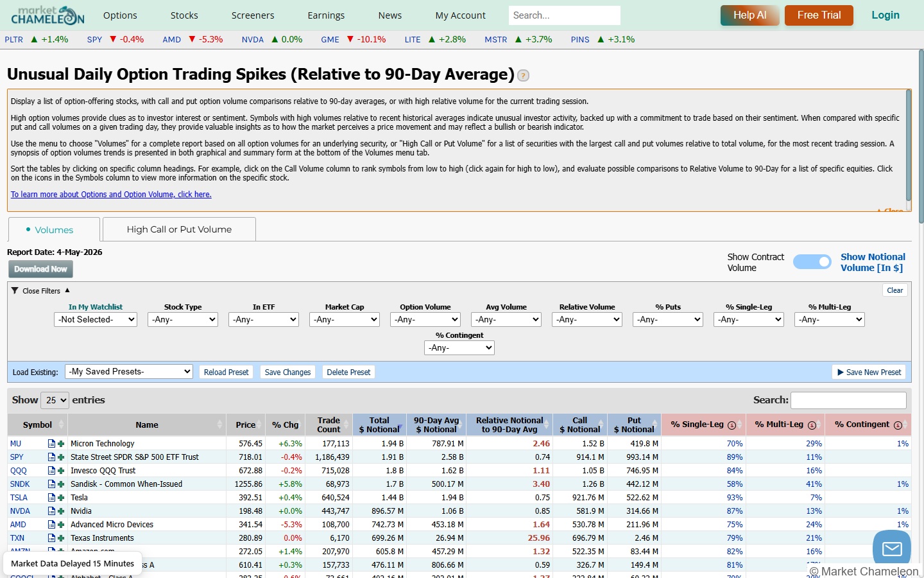Toggle the Show Contract/Notional Volume switch
924x578 pixels.
pos(812,262)
